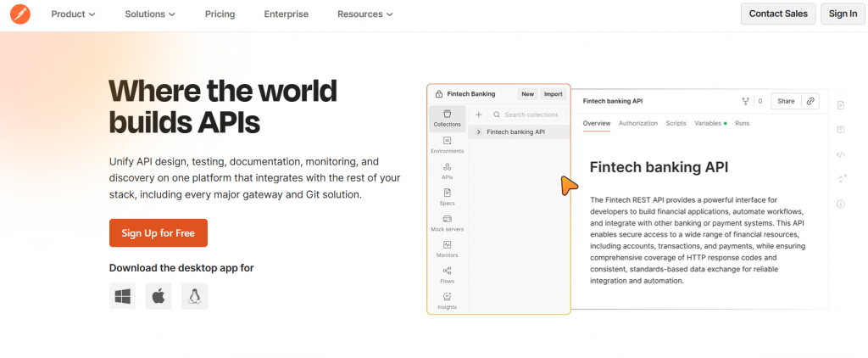Open the info icon in right rail
Viewport: 868px width, 358px height.
pos(840,204)
